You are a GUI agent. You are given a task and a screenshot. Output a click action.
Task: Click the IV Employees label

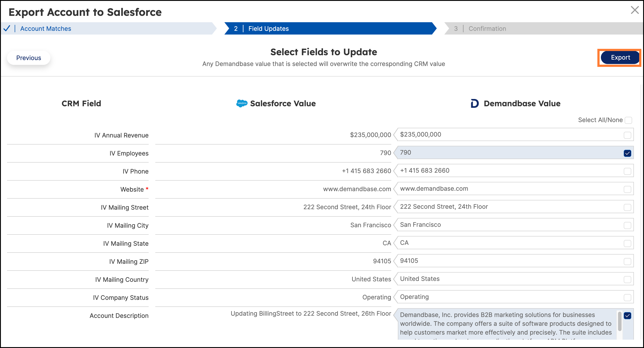pos(129,153)
